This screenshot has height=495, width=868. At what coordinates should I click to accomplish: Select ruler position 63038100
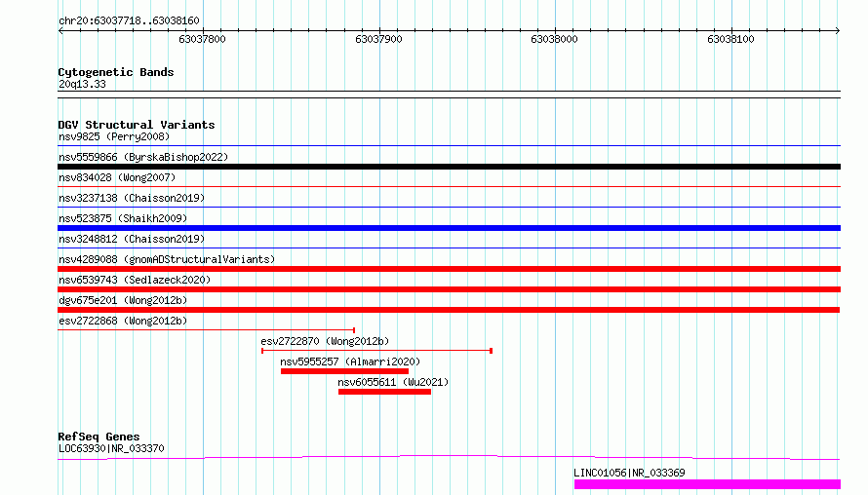pyautogui.click(x=730, y=39)
